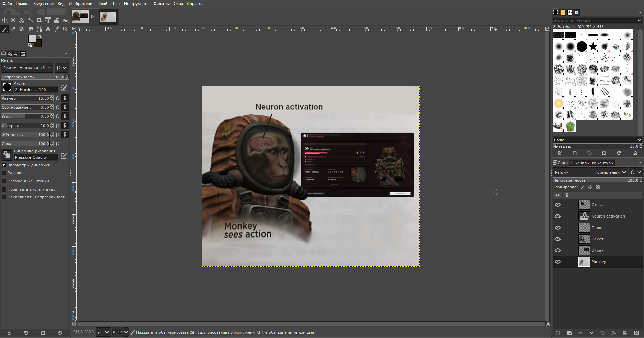Open the Инструменты menu
Viewport: 644px width, 338px height.
click(x=137, y=4)
